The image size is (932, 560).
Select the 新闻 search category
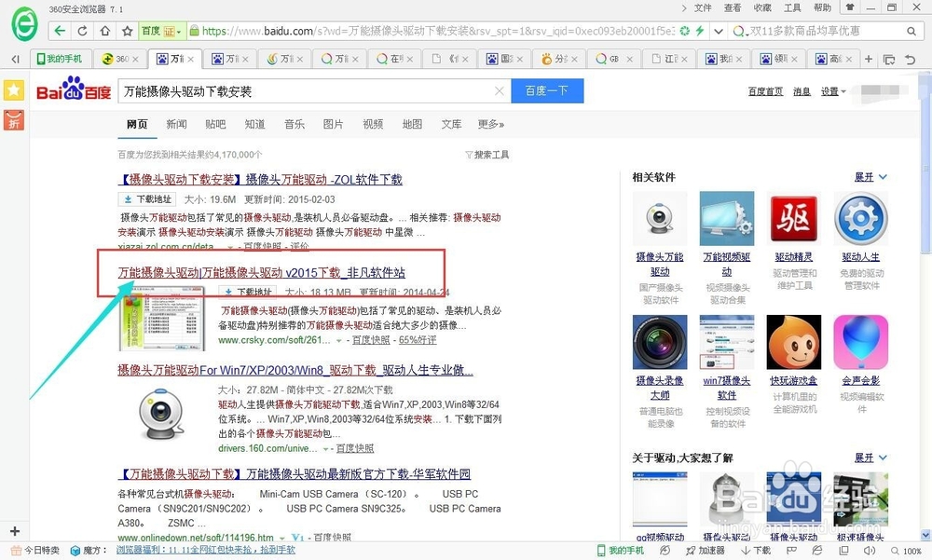(176, 124)
